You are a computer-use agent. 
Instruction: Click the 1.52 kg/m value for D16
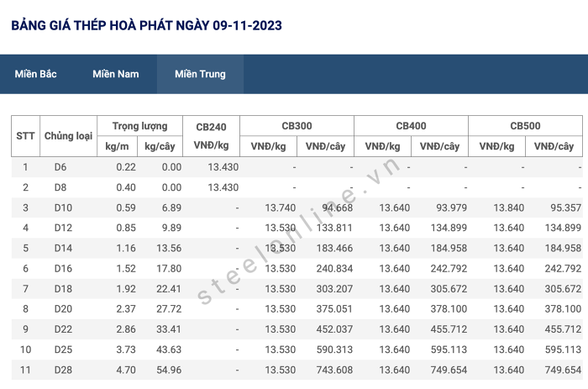[x=126, y=268]
